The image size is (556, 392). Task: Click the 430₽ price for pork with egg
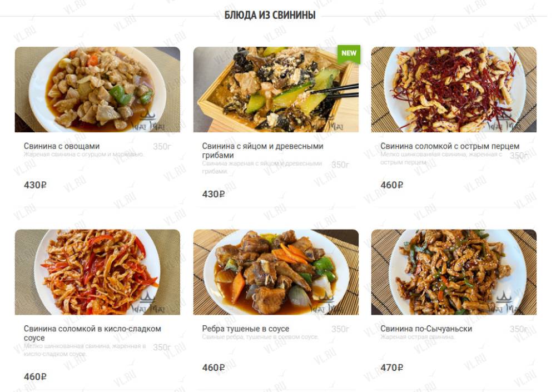(x=214, y=195)
